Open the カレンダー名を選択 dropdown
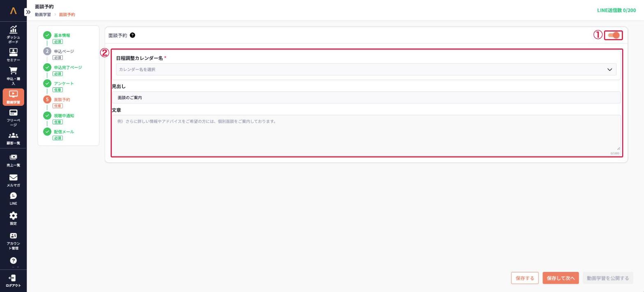 (366, 69)
